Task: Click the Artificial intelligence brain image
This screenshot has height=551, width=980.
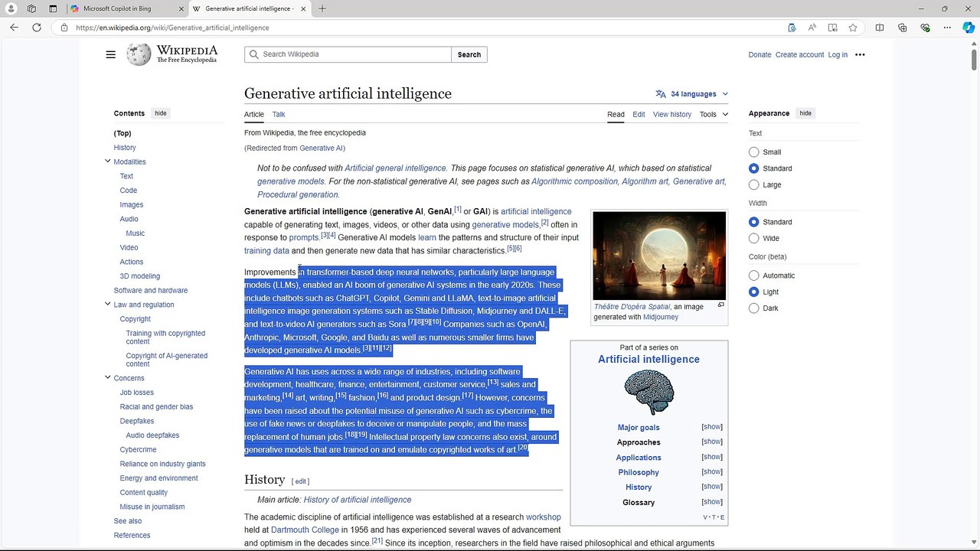Action: tap(648, 392)
